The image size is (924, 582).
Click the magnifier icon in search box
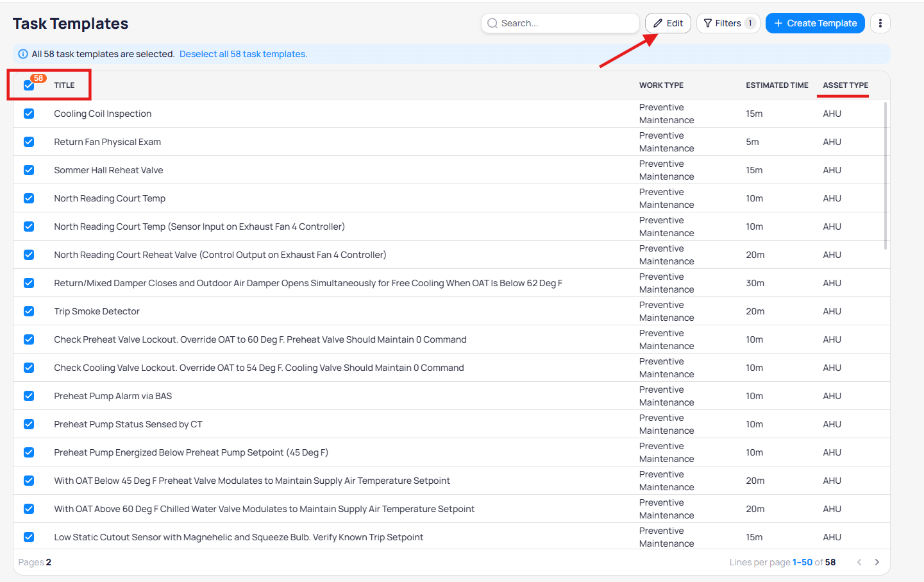(492, 23)
